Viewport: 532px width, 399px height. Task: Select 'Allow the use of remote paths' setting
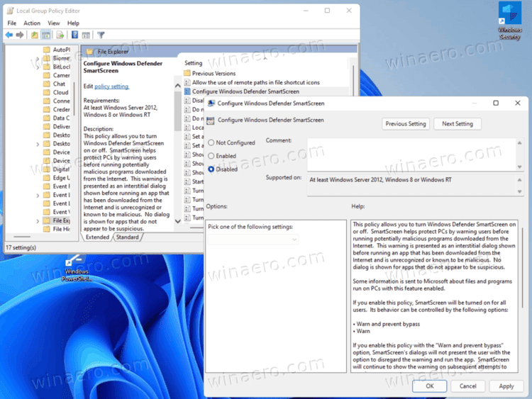point(256,82)
